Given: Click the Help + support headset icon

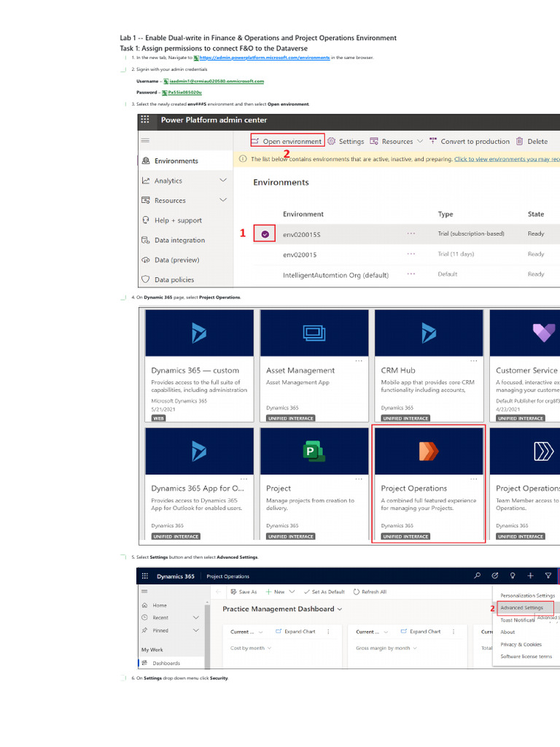Looking at the screenshot, I should [x=146, y=220].
